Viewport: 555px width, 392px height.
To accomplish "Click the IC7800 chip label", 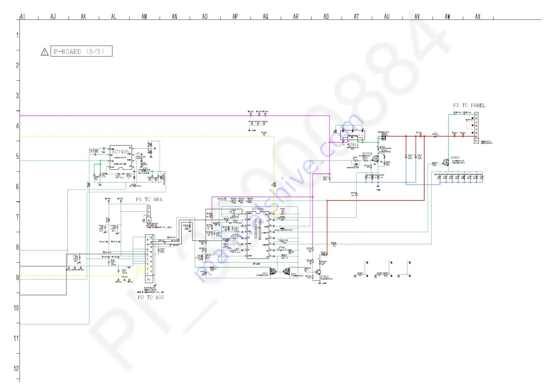I will click(258, 209).
